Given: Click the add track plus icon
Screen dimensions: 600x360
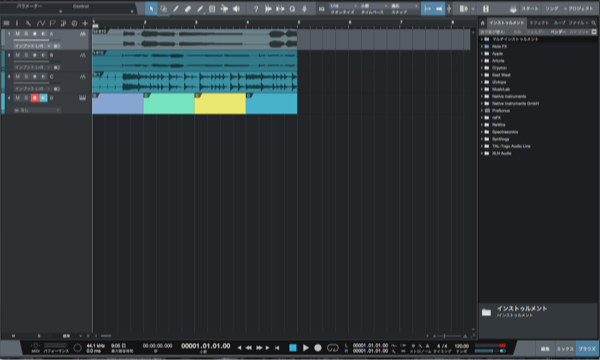Looking at the screenshot, I should pyautogui.click(x=85, y=23).
